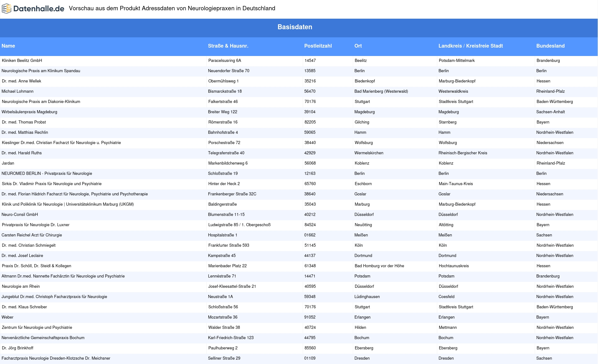The width and height of the screenshot is (598, 364).
Task: Select the Postleitzahl column header
Action: tap(318, 46)
